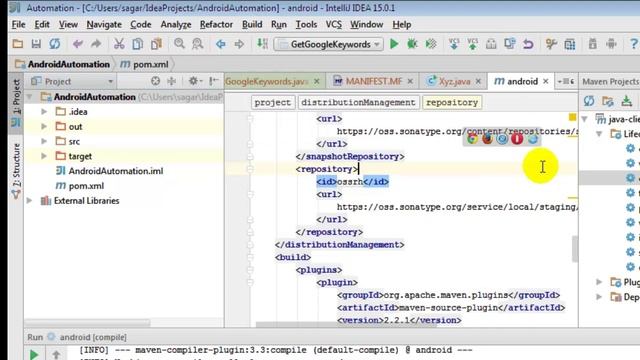
Task: Click the VCS Update Project icon
Action: 454,44
